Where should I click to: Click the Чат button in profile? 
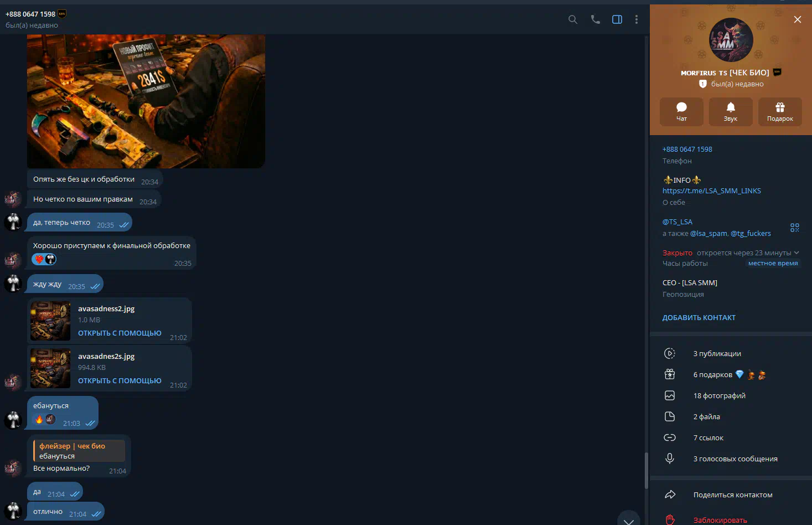[681, 111]
